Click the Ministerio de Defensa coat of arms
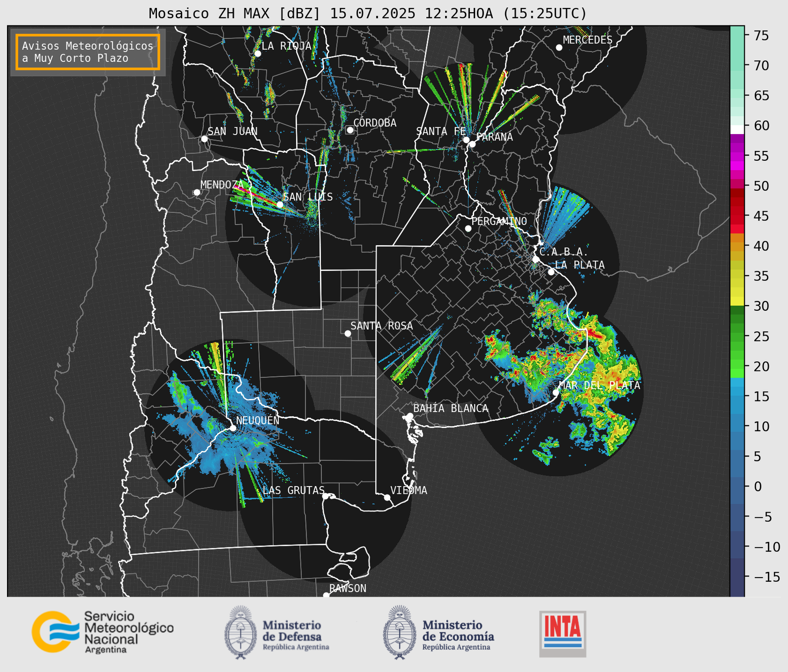This screenshot has width=788, height=672. click(x=241, y=632)
